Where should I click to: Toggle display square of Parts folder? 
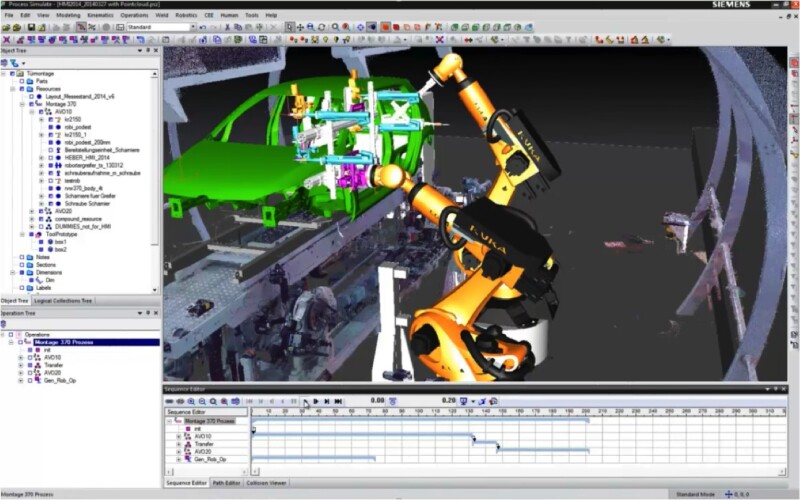(x=22, y=81)
